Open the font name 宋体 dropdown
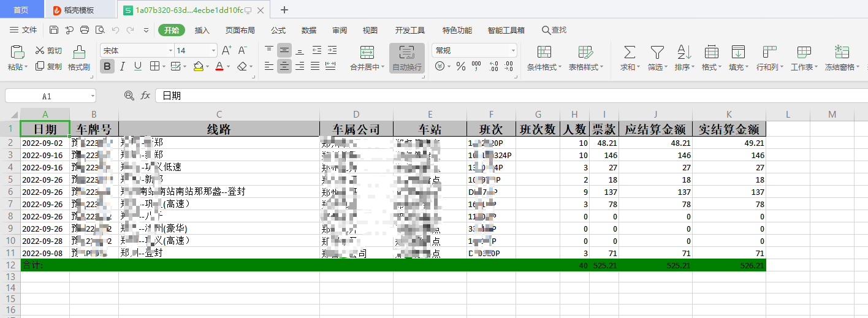Screen dimensions: 868x318 pos(170,50)
